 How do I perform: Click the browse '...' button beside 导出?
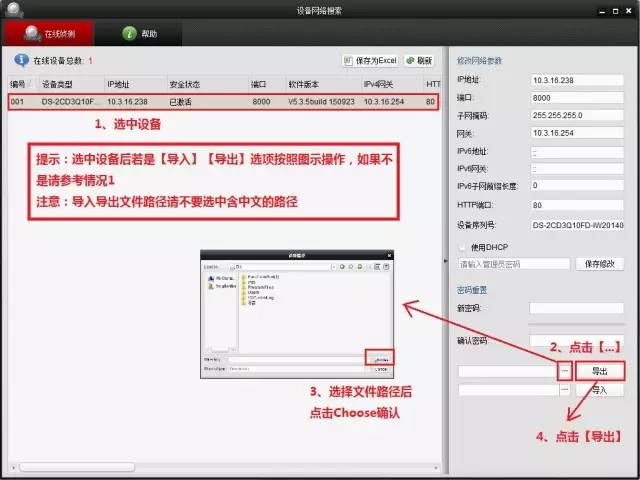(x=566, y=371)
